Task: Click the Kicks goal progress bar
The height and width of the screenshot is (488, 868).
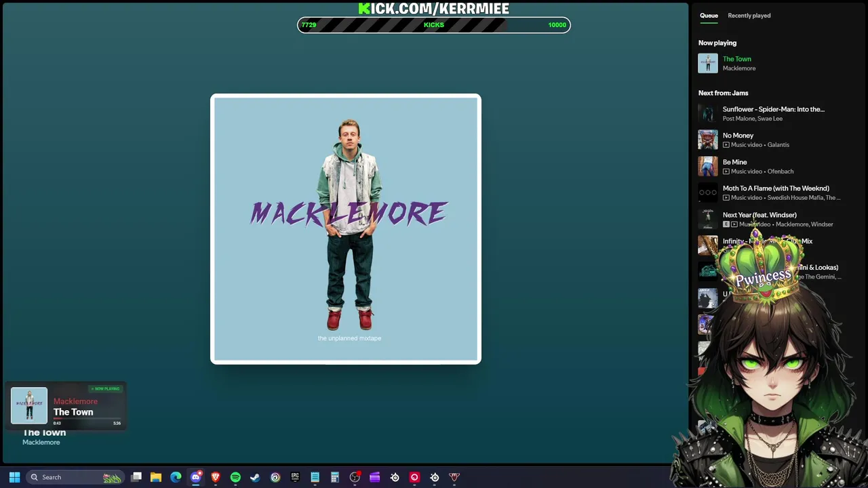Action: click(434, 25)
